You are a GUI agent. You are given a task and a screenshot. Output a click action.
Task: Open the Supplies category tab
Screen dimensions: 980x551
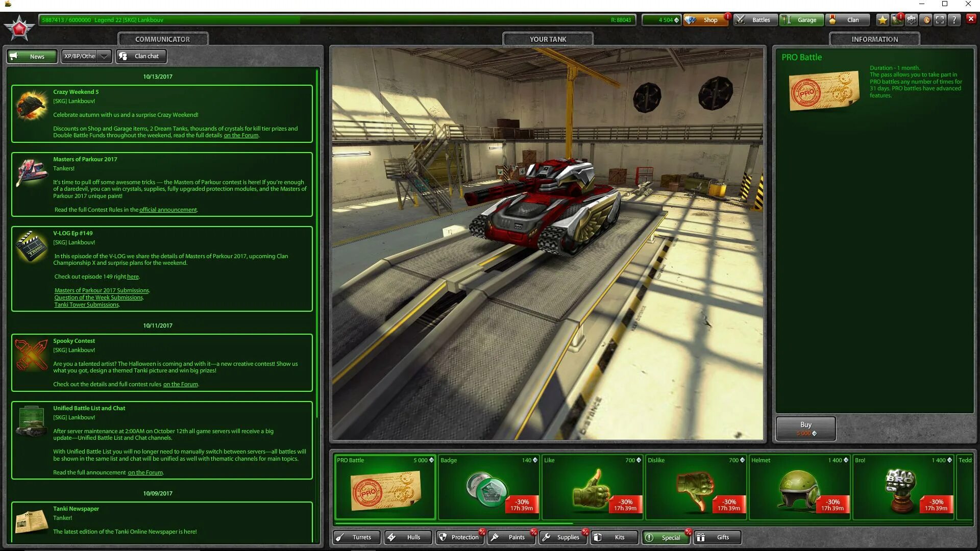click(563, 537)
